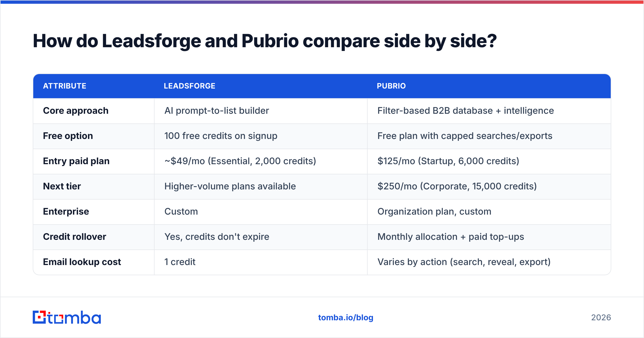The image size is (644, 338).
Task: Select the 'Entry paid plan' row label
Action: point(76,161)
